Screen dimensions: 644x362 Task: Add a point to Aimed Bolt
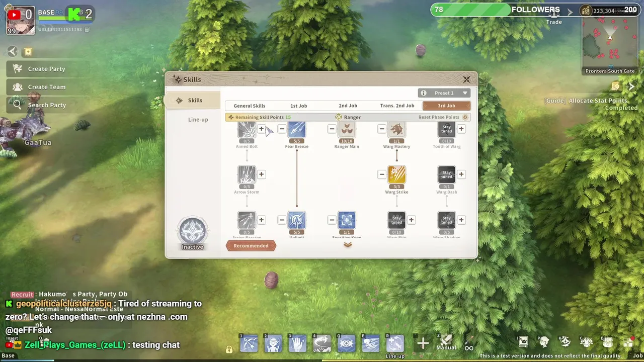pos(261,129)
